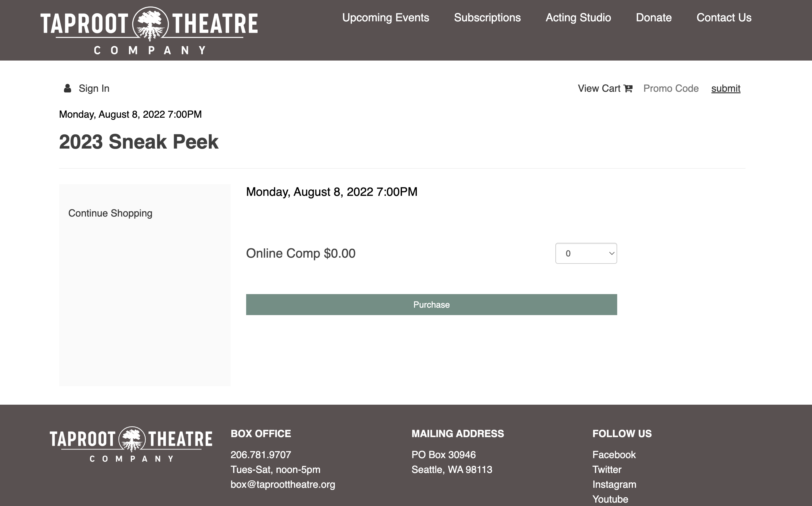This screenshot has width=812, height=506.
Task: Click the box office phone 206.781.9707
Action: coord(261,454)
